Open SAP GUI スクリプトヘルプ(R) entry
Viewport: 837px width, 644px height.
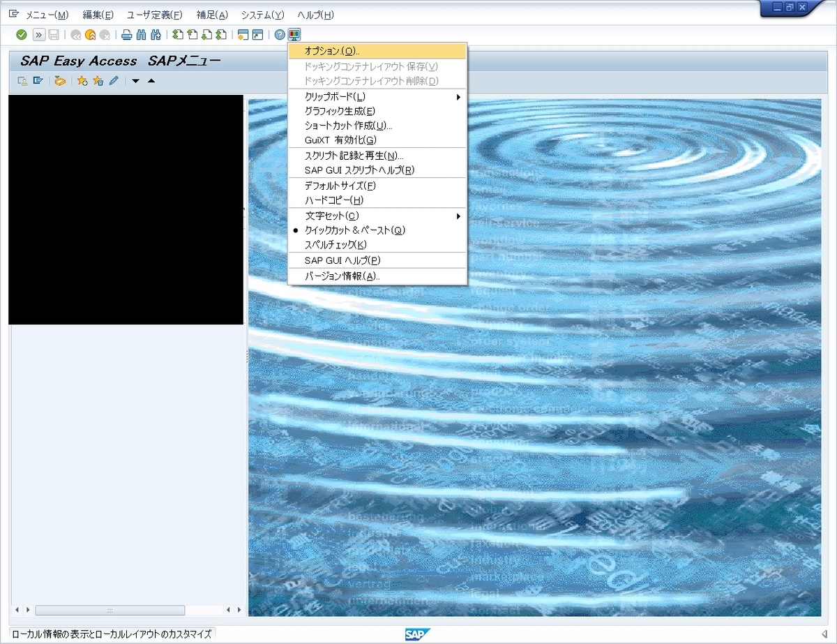(377, 170)
